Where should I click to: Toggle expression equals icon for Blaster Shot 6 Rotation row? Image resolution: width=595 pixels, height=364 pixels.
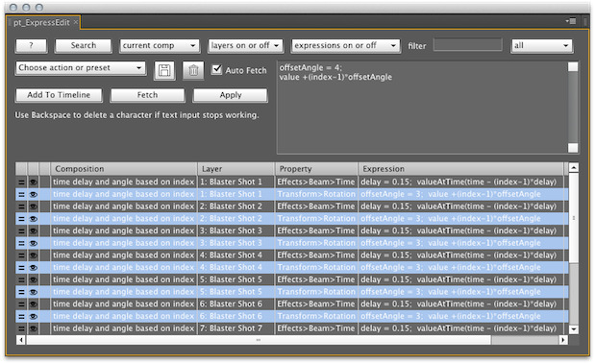click(22, 316)
